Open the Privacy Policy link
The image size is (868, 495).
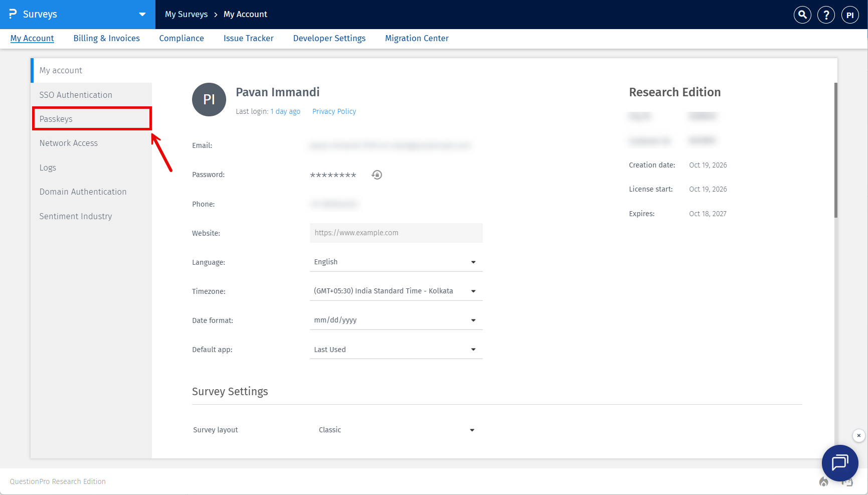[x=334, y=111]
